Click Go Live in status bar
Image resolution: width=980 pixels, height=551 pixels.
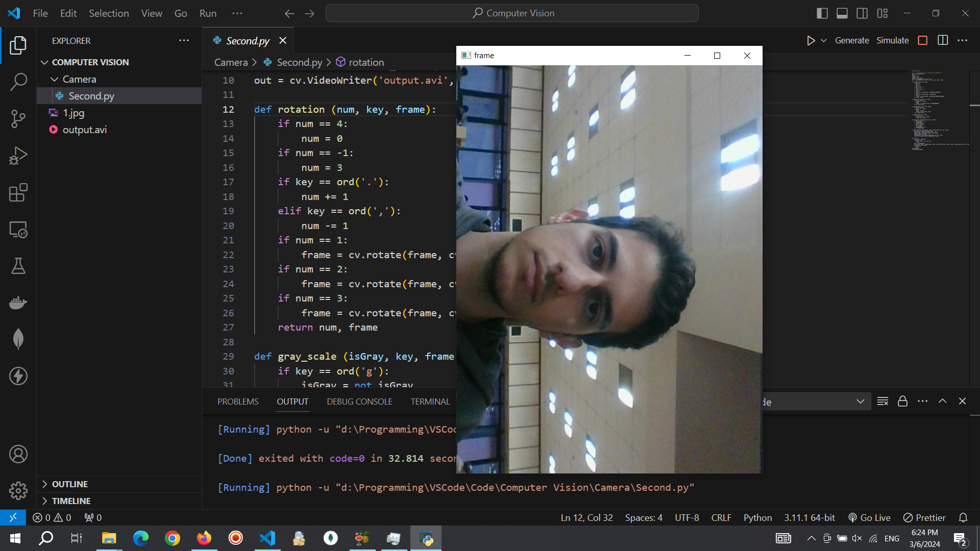click(869, 517)
